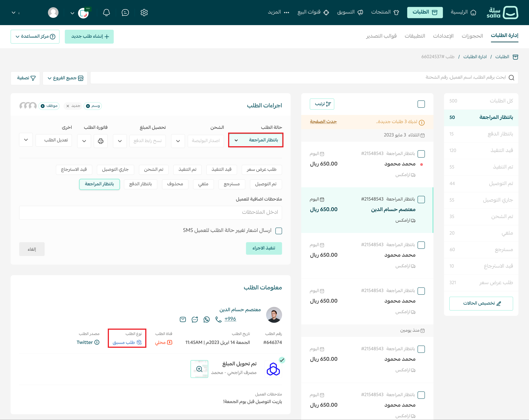This screenshot has width=529, height=420.
Task: Click the WhatsApp icon for the customer
Action: (x=207, y=319)
